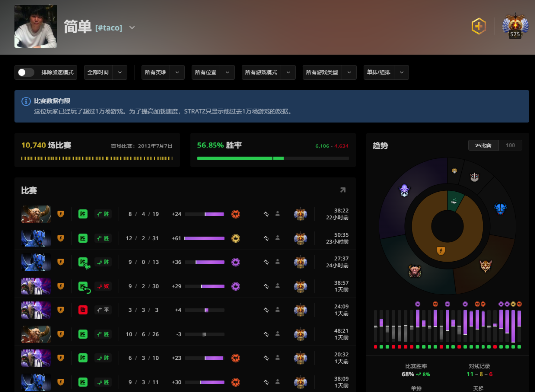Viewport: 535px width, 392px height.
Task: Click the hero portrait in the 38:22 match row
Action: (36, 214)
